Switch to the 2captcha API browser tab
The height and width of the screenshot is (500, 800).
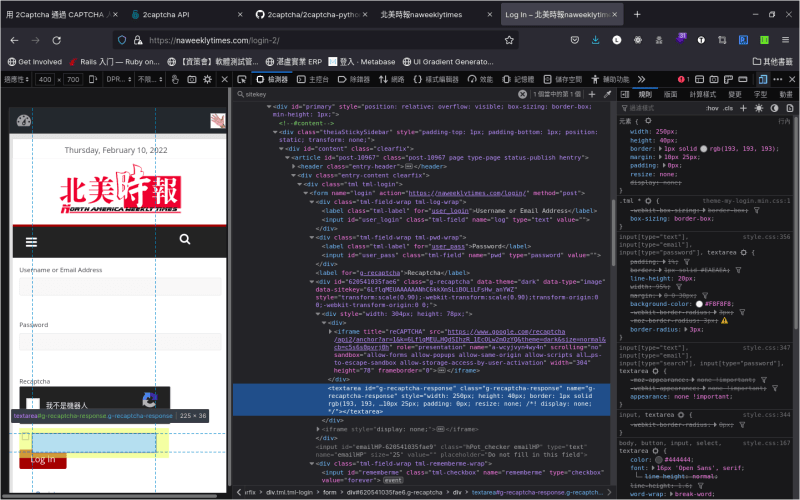point(186,14)
